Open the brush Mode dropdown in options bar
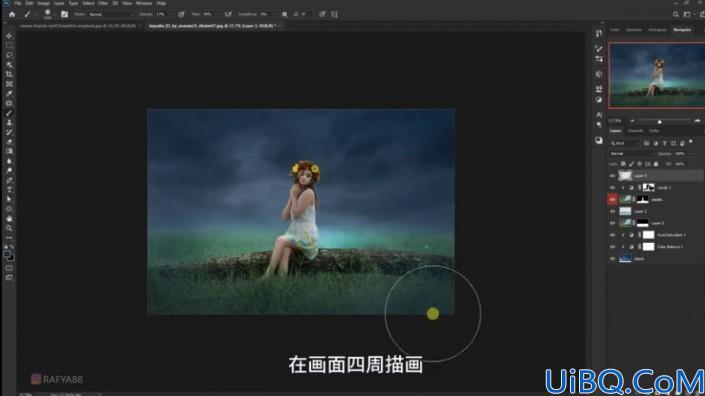This screenshot has height=396, width=705. tap(111, 14)
